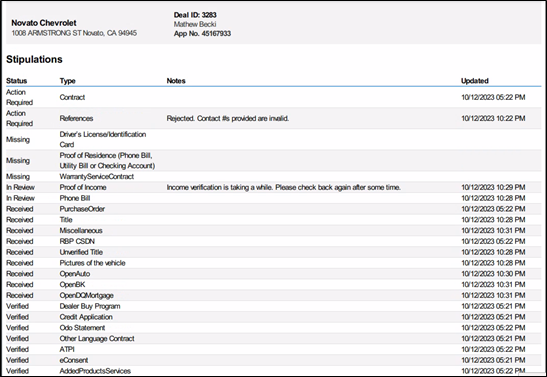Viewport: 547px width, 377px height.
Task: Select Other Language Contract type
Action: [x=97, y=339]
